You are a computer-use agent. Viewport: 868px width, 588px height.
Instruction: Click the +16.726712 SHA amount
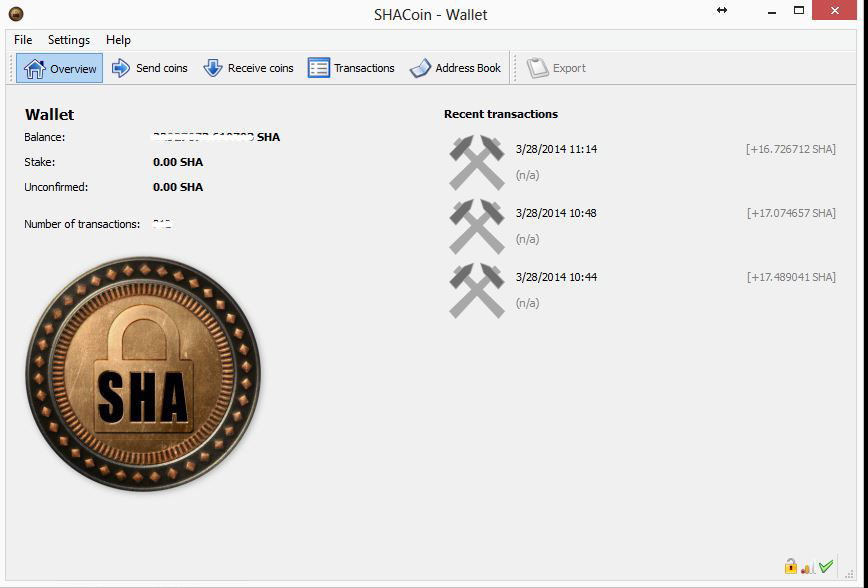(791, 149)
